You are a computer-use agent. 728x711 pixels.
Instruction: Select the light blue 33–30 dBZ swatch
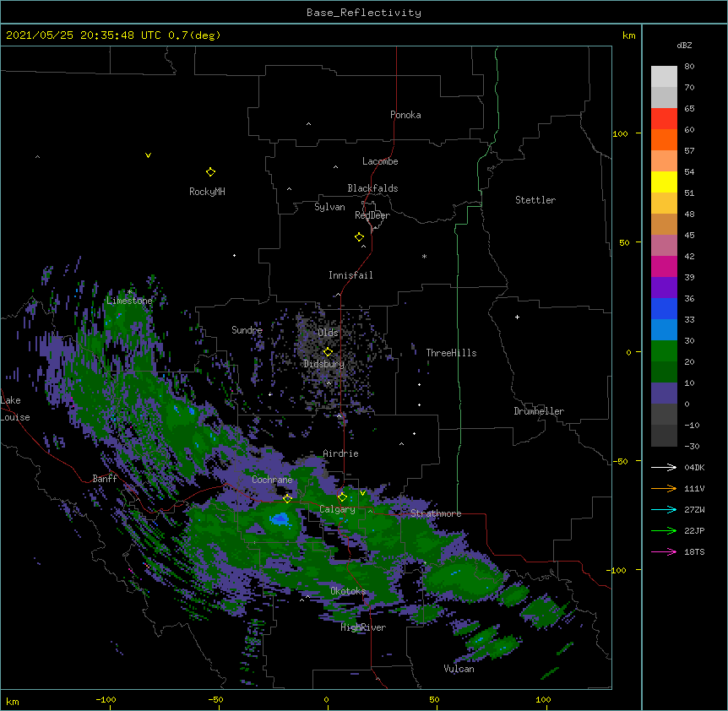pyautogui.click(x=664, y=329)
